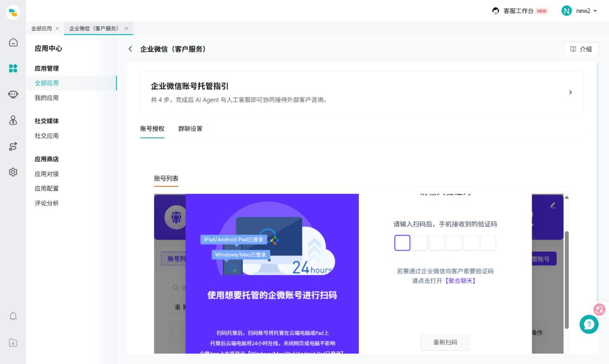Open the robot AI agent icon
The height and width of the screenshot is (364, 609).
pyautogui.click(x=13, y=94)
